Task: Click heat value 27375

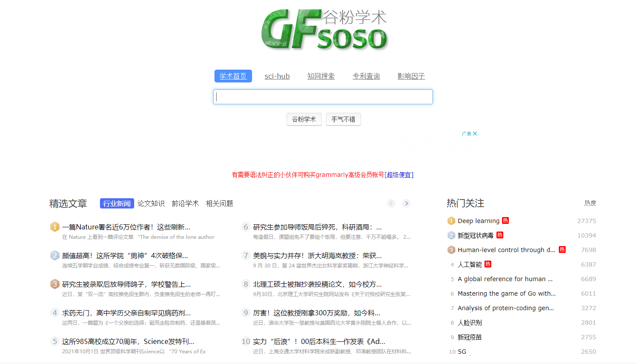Action: 587,221
